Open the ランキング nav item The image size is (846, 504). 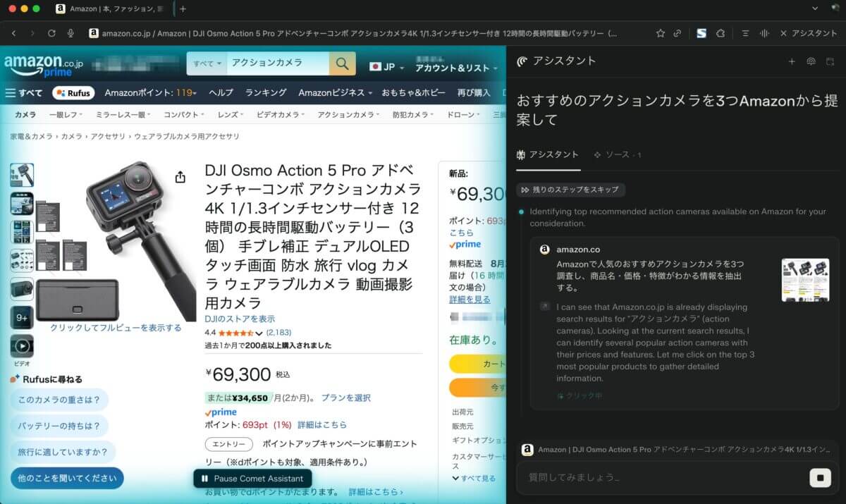click(x=266, y=92)
